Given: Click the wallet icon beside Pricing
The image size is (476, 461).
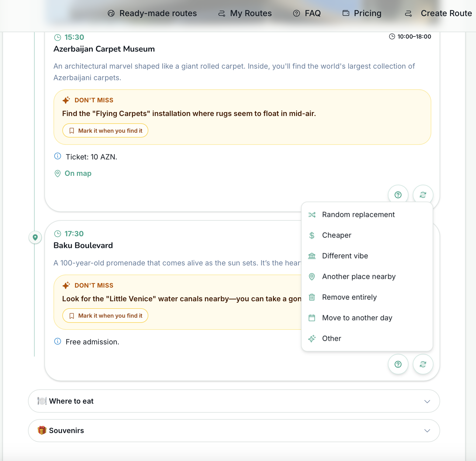Looking at the screenshot, I should (346, 13).
